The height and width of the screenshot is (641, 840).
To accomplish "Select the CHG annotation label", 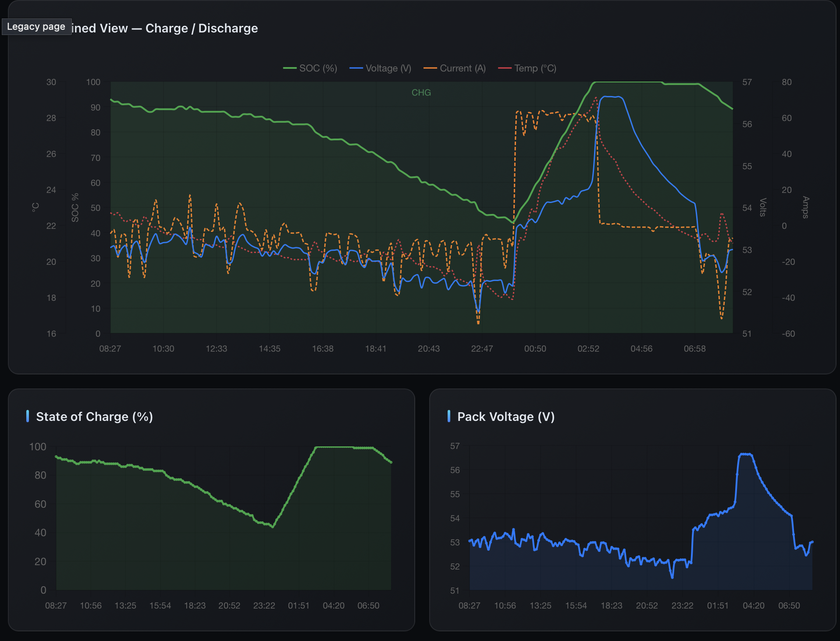I will 420,93.
